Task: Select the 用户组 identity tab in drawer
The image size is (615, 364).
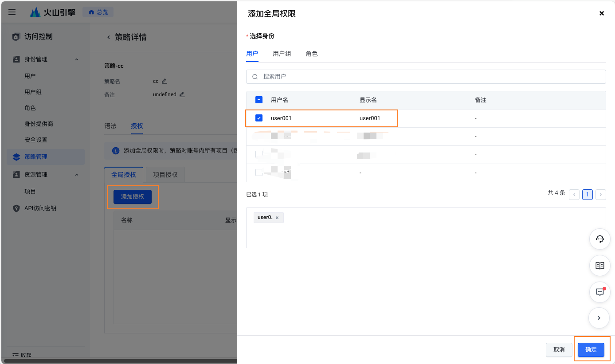Action: [x=282, y=54]
